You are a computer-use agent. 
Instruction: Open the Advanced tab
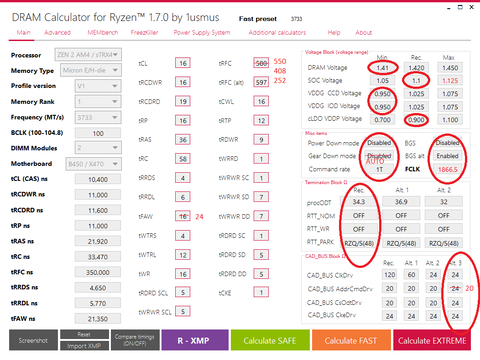pos(57,32)
